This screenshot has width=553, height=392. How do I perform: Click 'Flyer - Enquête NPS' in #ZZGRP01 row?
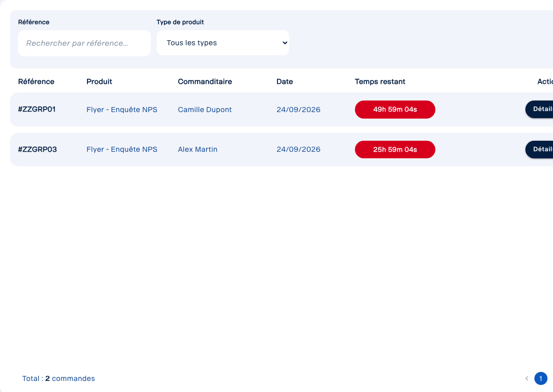pyautogui.click(x=122, y=110)
